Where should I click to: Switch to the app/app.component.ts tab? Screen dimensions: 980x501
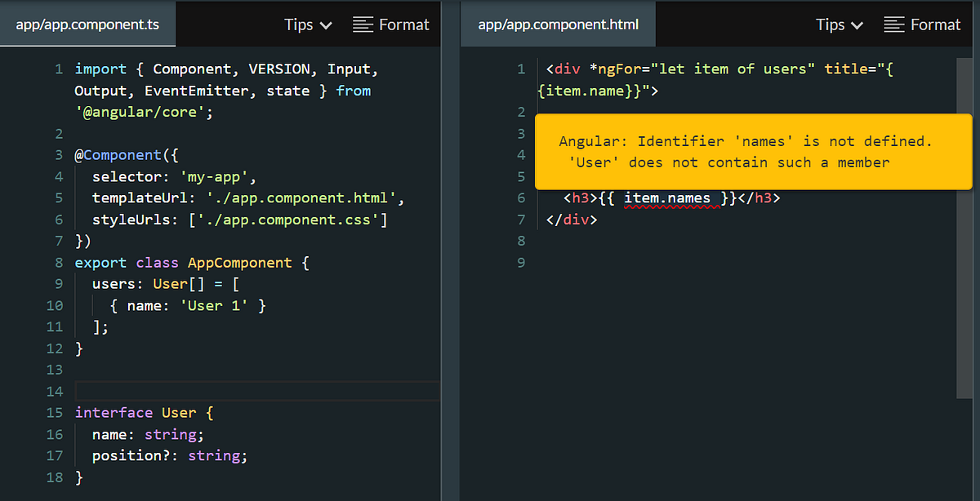87,24
